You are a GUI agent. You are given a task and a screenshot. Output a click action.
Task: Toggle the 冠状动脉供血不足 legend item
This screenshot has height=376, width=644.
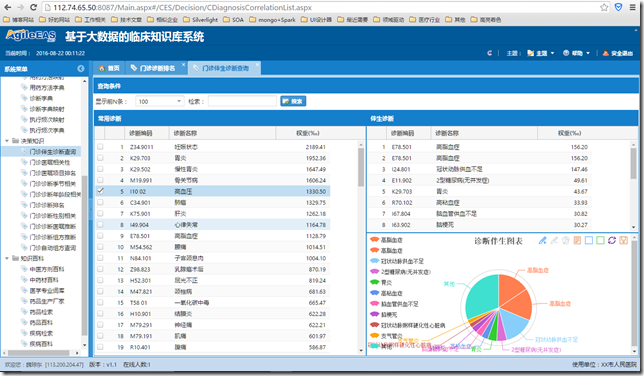coord(397,261)
